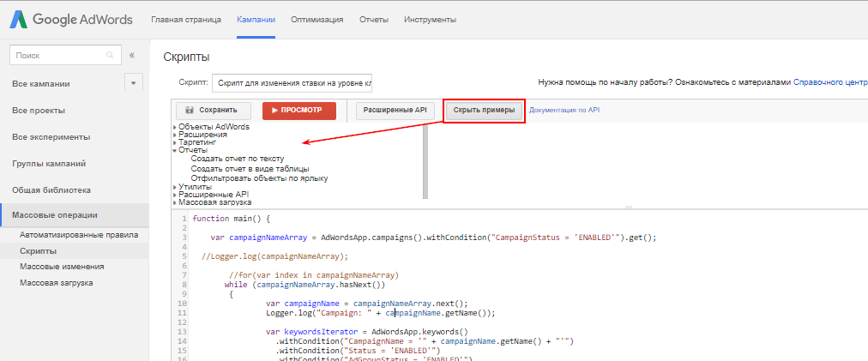Expand the Массовая загрузка tree node
The width and height of the screenshot is (868, 361).
175,202
